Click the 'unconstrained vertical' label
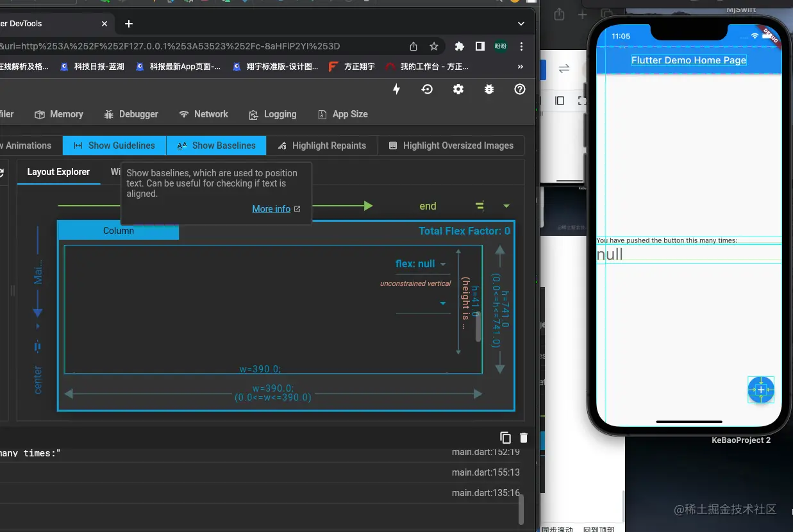The height and width of the screenshot is (532, 793). click(415, 283)
